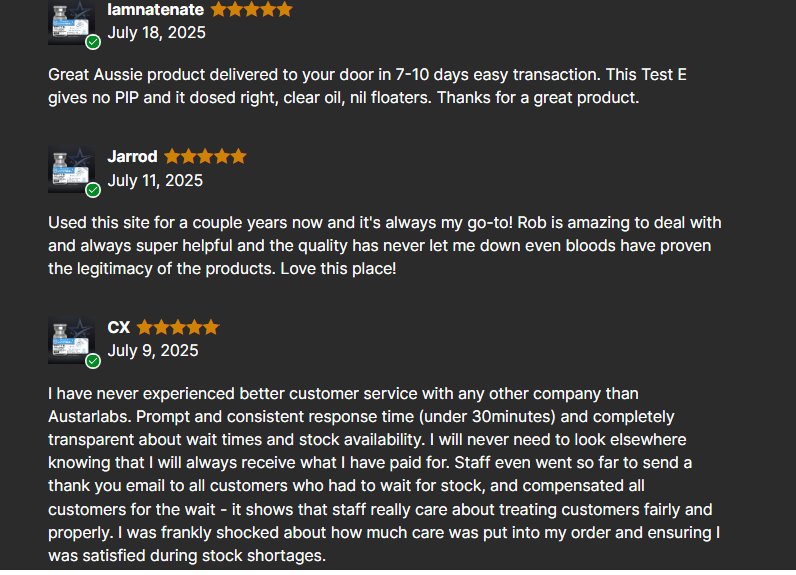Click the first star in CX's rating
Viewport: 796px width, 575px height.
(x=145, y=327)
